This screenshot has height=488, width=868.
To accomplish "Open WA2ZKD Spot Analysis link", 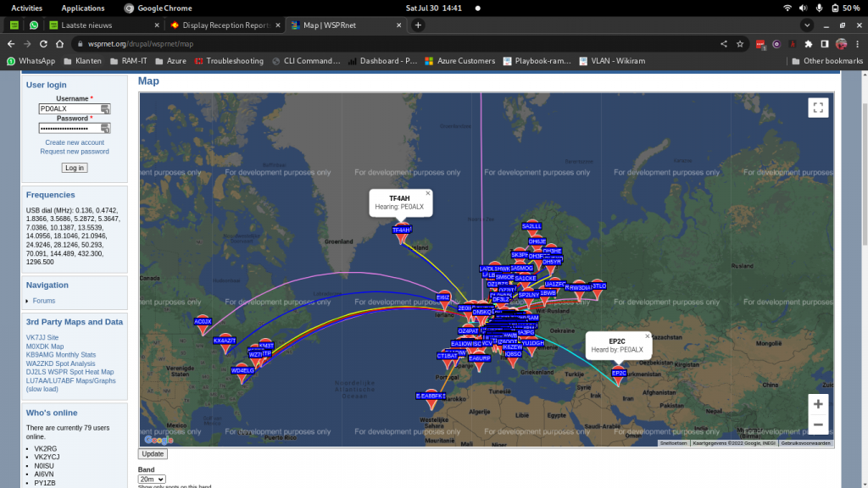I will click(60, 363).
